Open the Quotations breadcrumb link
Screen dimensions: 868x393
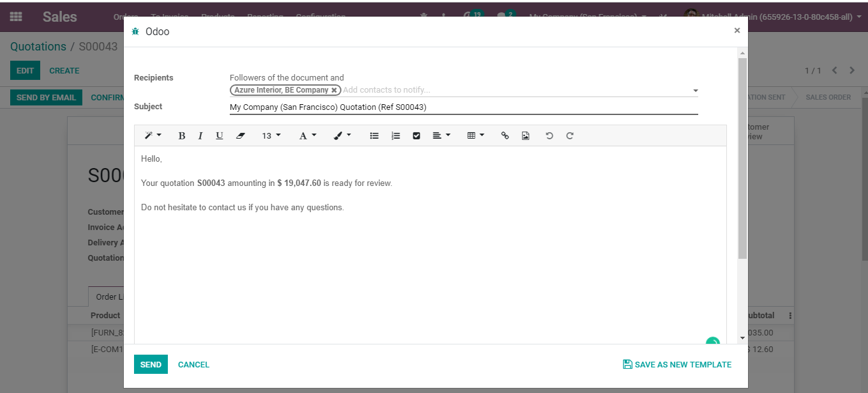[x=38, y=47]
